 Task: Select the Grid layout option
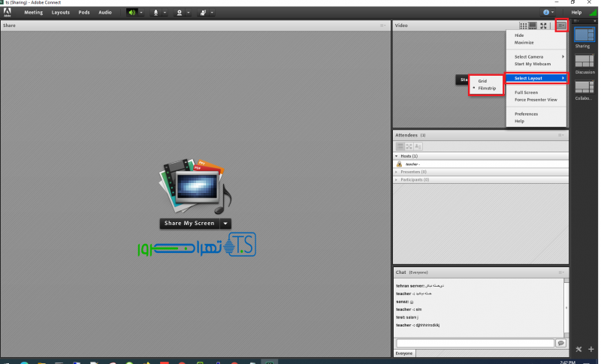tap(482, 80)
